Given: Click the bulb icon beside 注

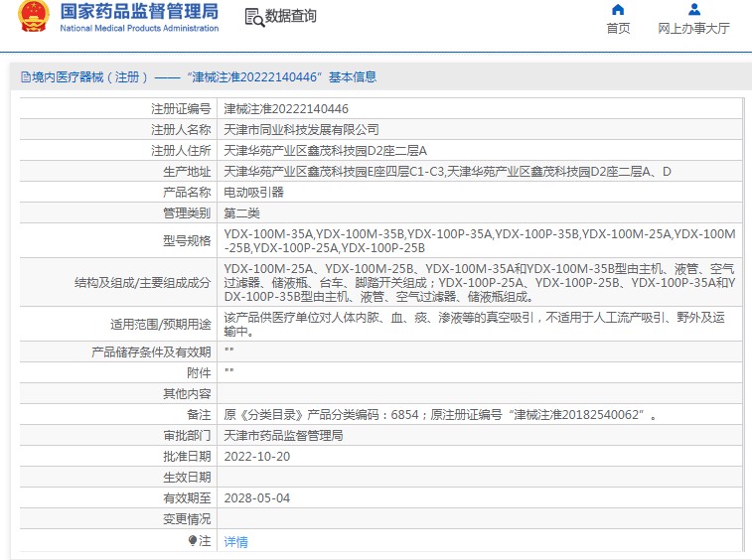Looking at the screenshot, I should [x=193, y=541].
